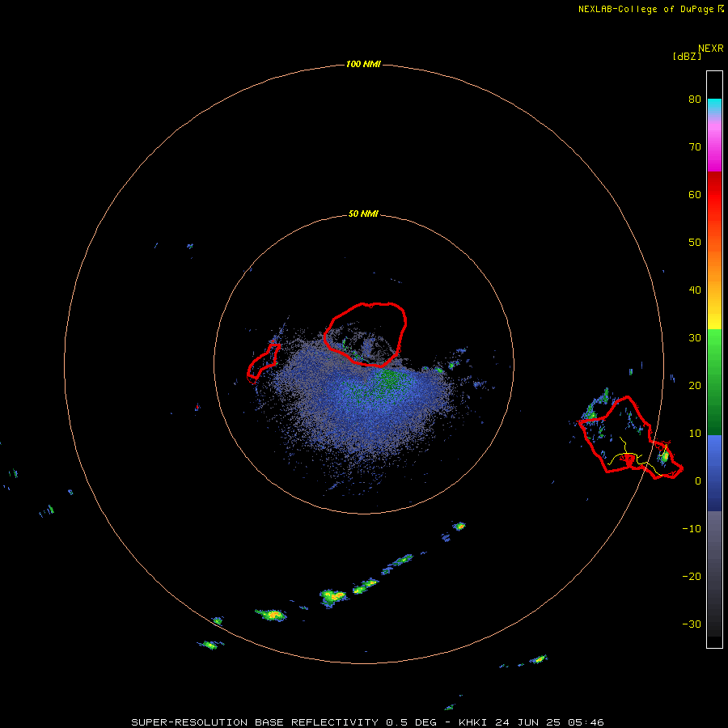Click the 0 value on the dBZ scale
This screenshot has width=728, height=728.
[698, 481]
